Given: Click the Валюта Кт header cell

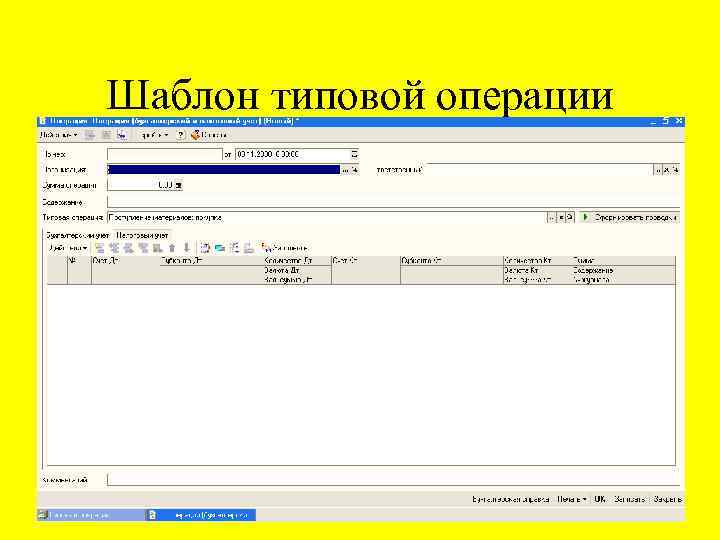Looking at the screenshot, I should (537, 270).
